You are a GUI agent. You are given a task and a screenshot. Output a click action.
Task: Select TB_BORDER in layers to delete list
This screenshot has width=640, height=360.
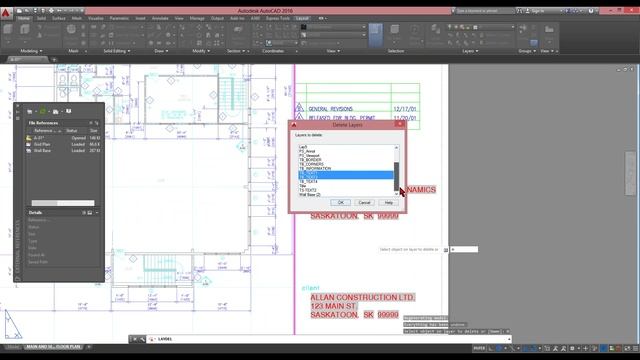[310, 160]
